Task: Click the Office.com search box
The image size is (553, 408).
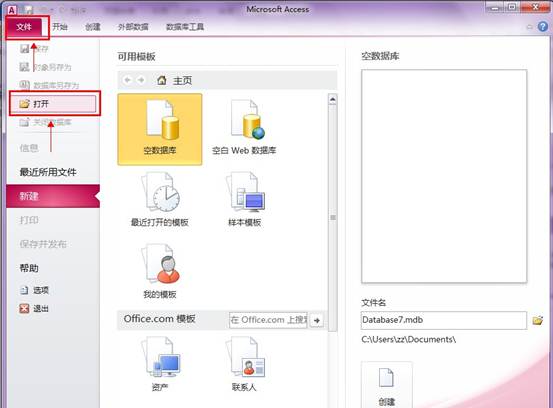Action: point(268,320)
